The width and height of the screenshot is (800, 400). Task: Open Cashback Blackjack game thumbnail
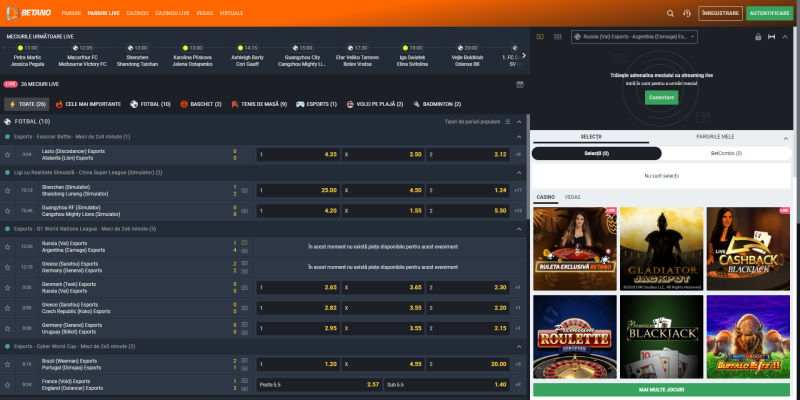tap(748, 248)
